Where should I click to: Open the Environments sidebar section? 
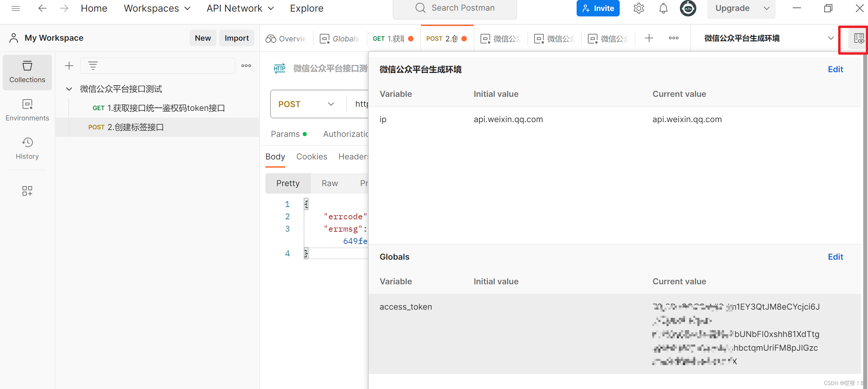click(27, 110)
